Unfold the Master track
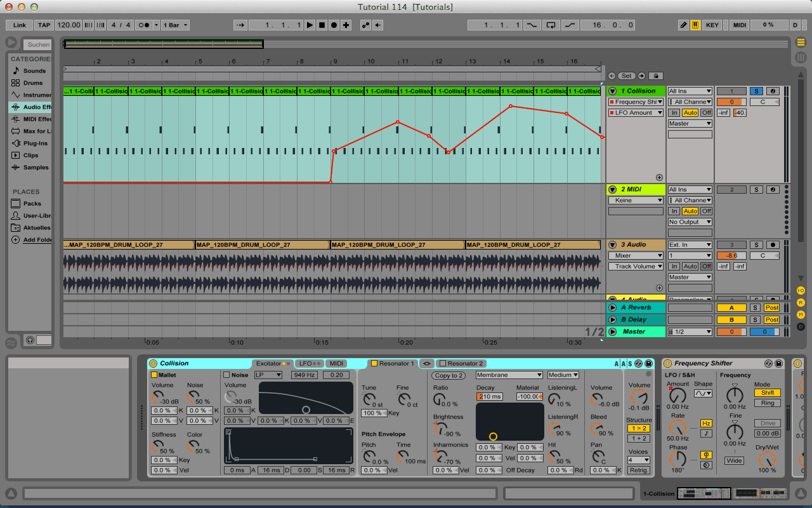 point(613,331)
